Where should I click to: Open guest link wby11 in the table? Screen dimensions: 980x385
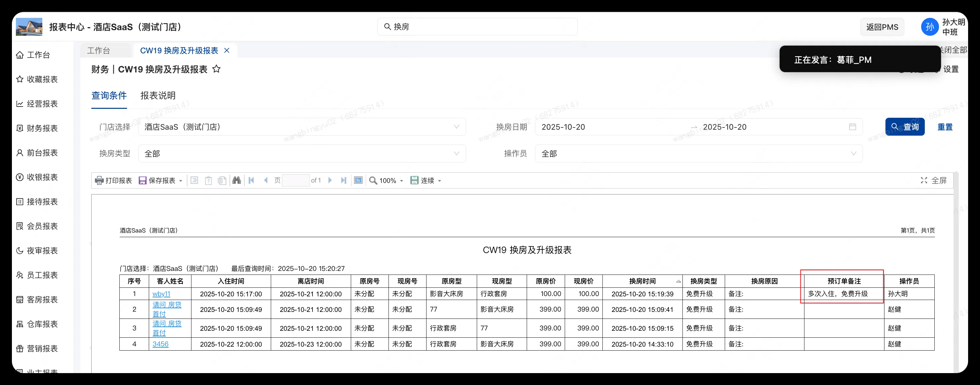(x=161, y=294)
